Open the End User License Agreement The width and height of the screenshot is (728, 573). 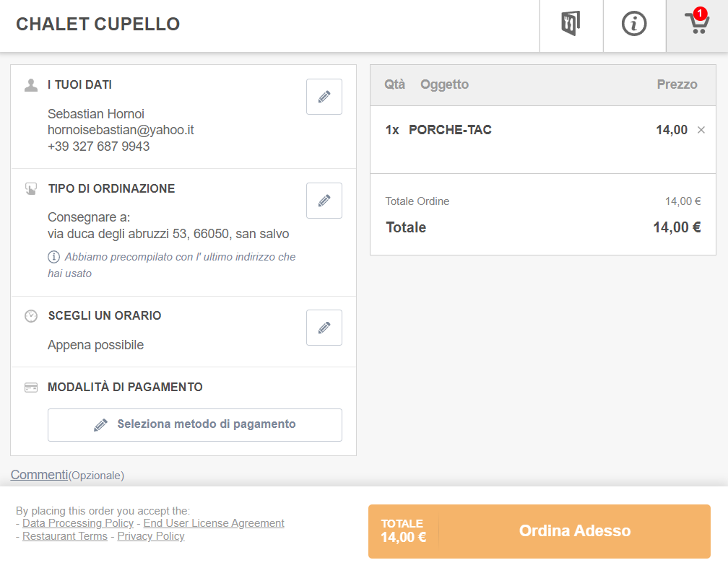[x=214, y=523]
